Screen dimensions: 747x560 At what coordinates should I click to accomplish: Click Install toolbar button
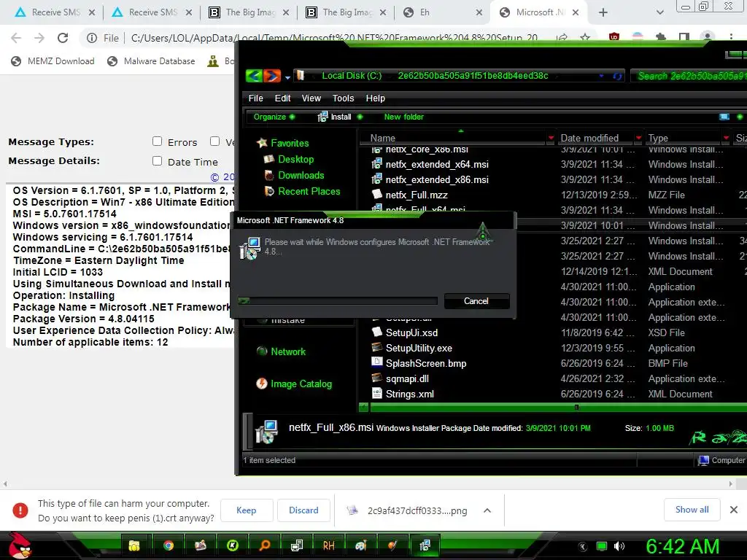(340, 117)
